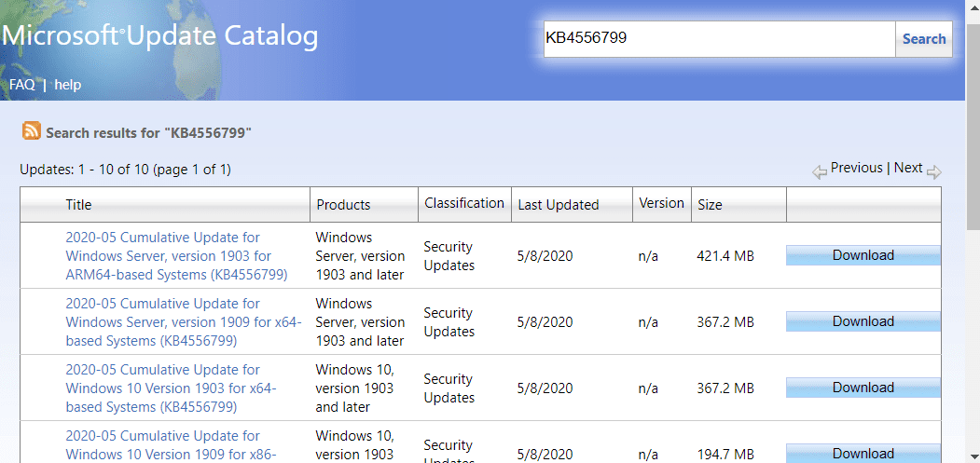
Task: Click the 421.4 MB size cell
Action: 725,255
